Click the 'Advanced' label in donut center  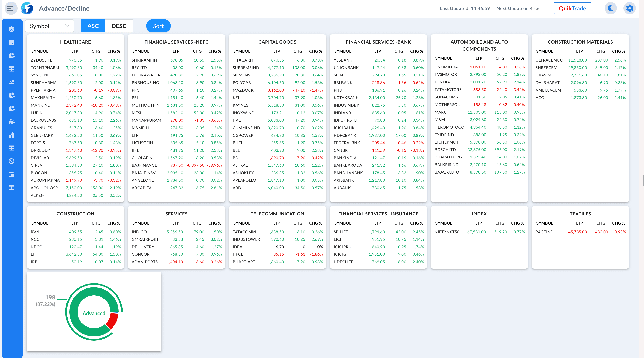94,313
